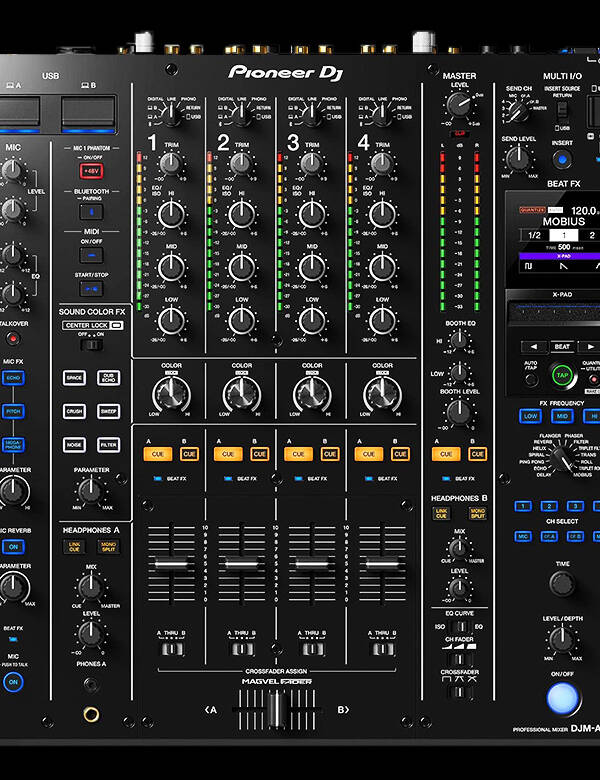Toggle the red TALKOVER button
The height and width of the screenshot is (780, 600).
pyautogui.click(x=13, y=339)
